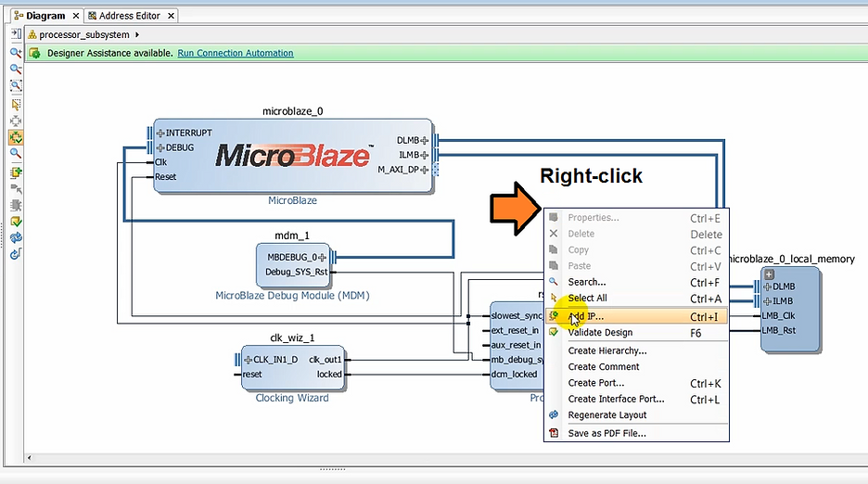Expand the M_AXI_DP interface on MicroBlaze
The height and width of the screenshot is (484, 868).
(x=426, y=170)
